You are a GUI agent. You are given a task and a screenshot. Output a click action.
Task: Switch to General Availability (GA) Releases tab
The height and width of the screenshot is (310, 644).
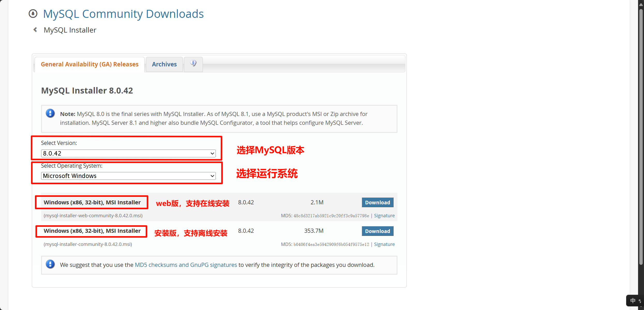click(x=90, y=64)
